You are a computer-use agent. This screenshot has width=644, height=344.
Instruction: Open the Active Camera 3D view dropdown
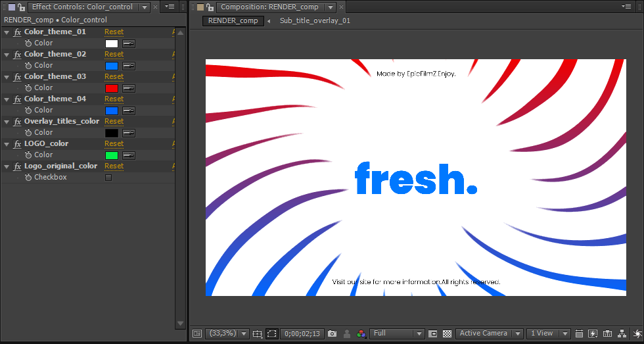pos(490,333)
